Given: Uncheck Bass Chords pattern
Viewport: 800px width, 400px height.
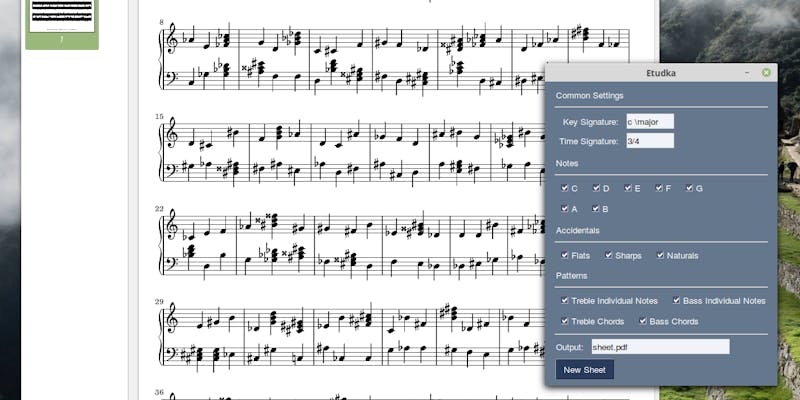Looking at the screenshot, I should click(x=643, y=320).
